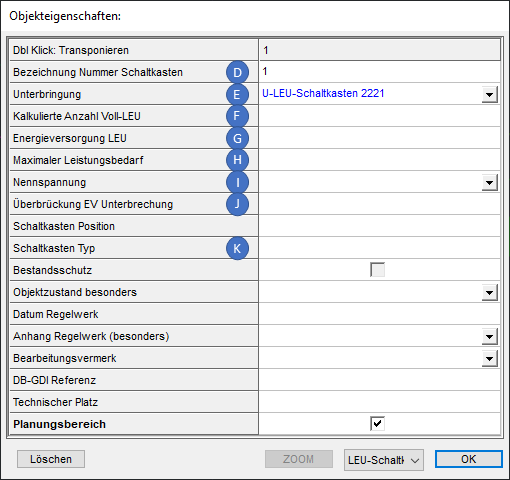Uncheck the Planungsbereich checkbox
Viewport: 510px width, 480px height.
click(x=377, y=424)
